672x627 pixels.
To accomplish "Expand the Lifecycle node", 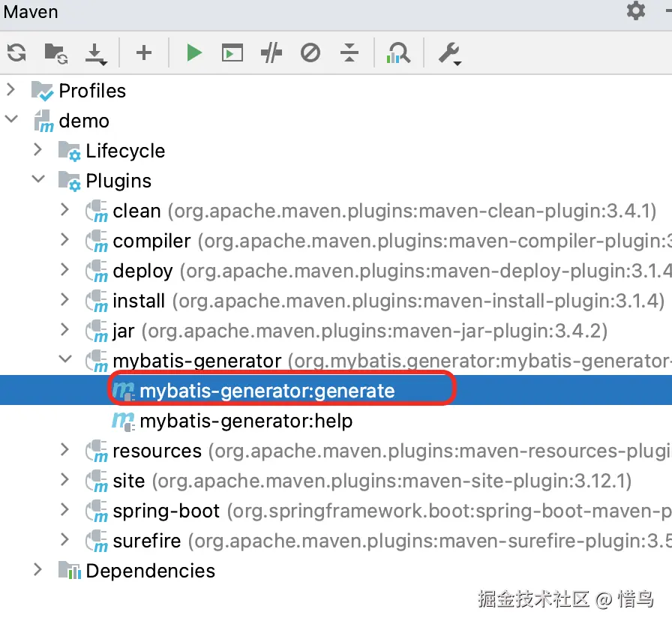I will click(37, 149).
